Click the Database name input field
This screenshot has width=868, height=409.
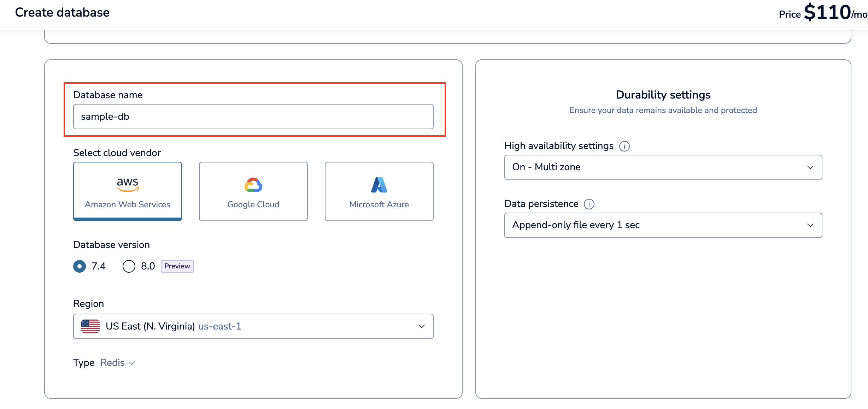[253, 117]
